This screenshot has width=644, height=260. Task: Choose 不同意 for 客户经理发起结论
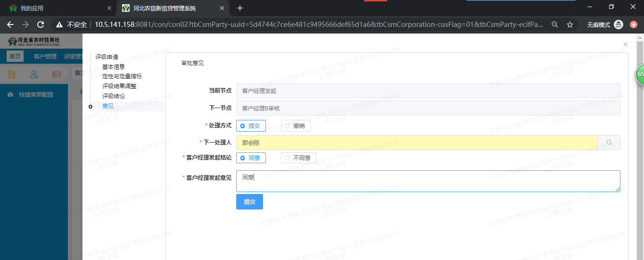(x=298, y=158)
